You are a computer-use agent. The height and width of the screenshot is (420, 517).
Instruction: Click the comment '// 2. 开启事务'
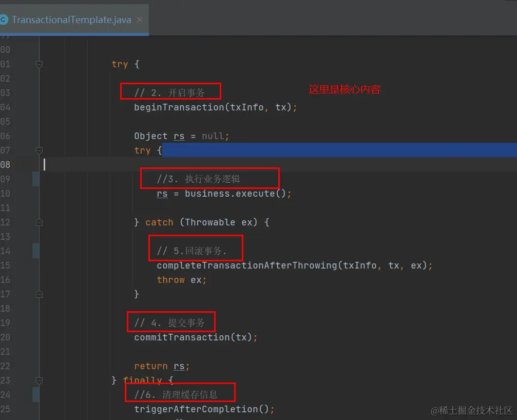pyautogui.click(x=169, y=93)
